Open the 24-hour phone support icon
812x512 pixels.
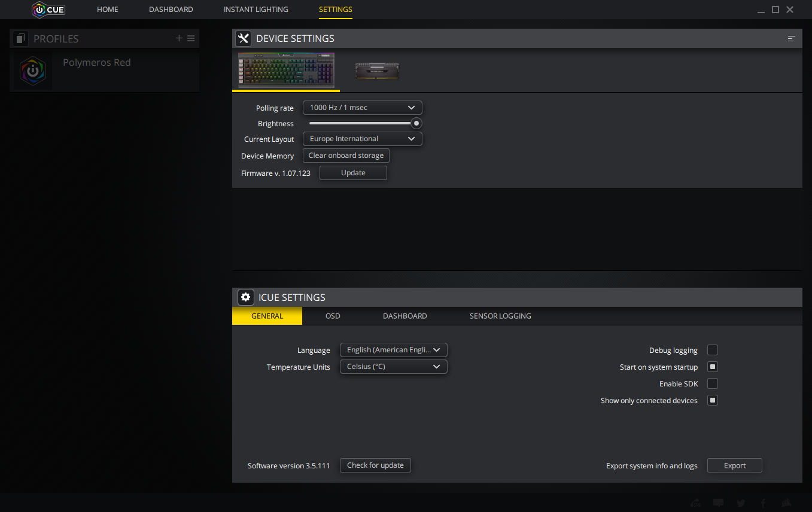pyautogui.click(x=696, y=503)
